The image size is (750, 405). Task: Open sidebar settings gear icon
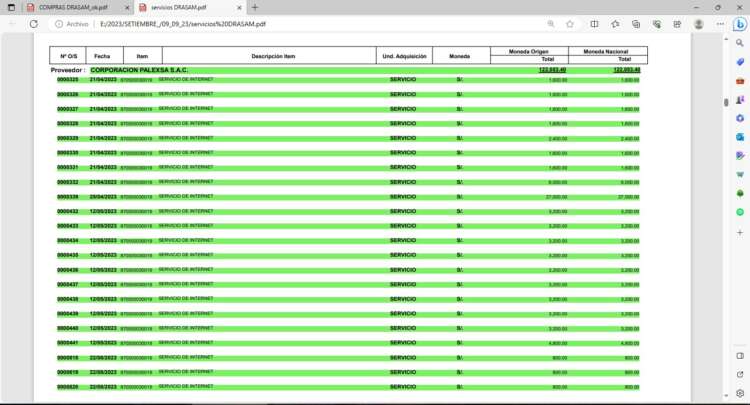[x=740, y=394]
